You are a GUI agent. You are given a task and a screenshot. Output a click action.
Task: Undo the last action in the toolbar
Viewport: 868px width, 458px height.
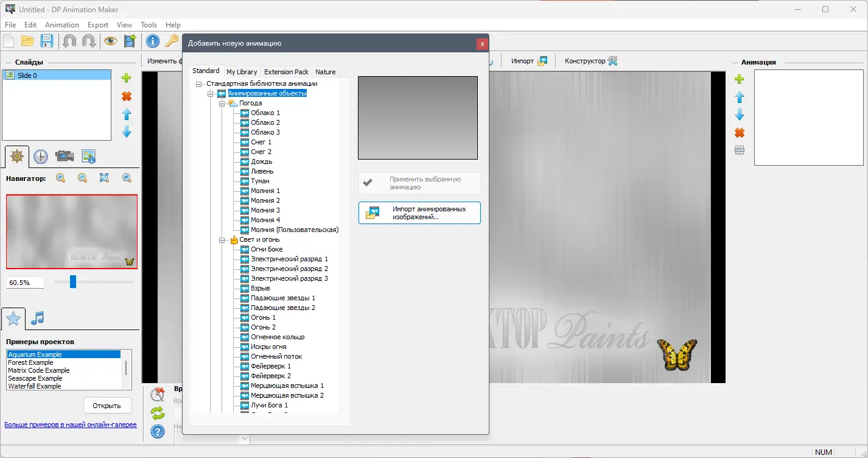pyautogui.click(x=69, y=41)
